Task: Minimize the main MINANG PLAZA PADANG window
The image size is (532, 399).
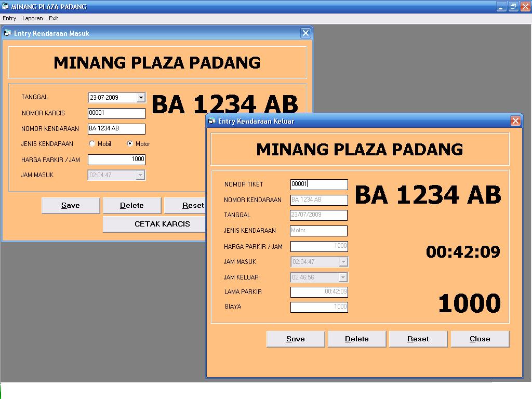Action: (501, 6)
